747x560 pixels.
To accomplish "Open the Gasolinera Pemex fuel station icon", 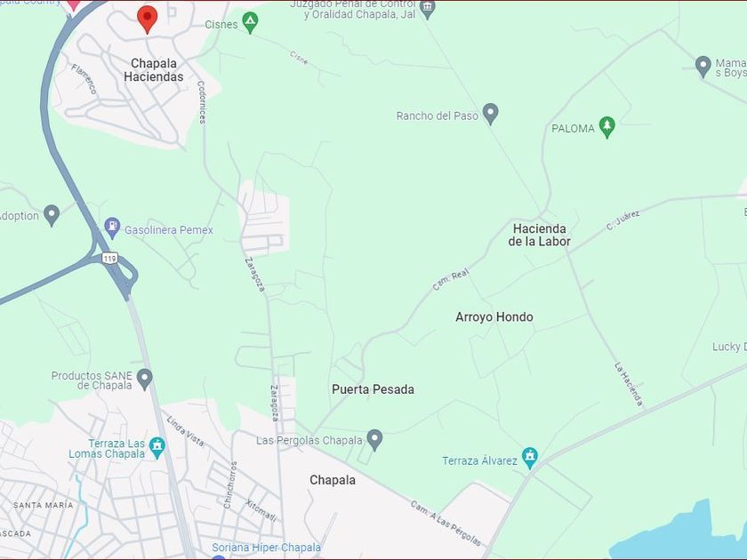I will pos(112,228).
